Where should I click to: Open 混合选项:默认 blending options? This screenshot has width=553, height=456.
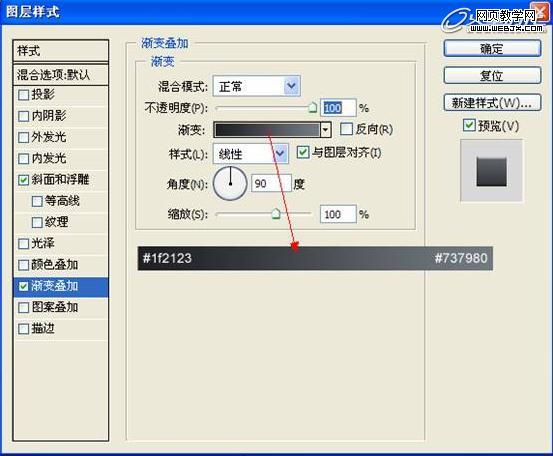pos(61,75)
